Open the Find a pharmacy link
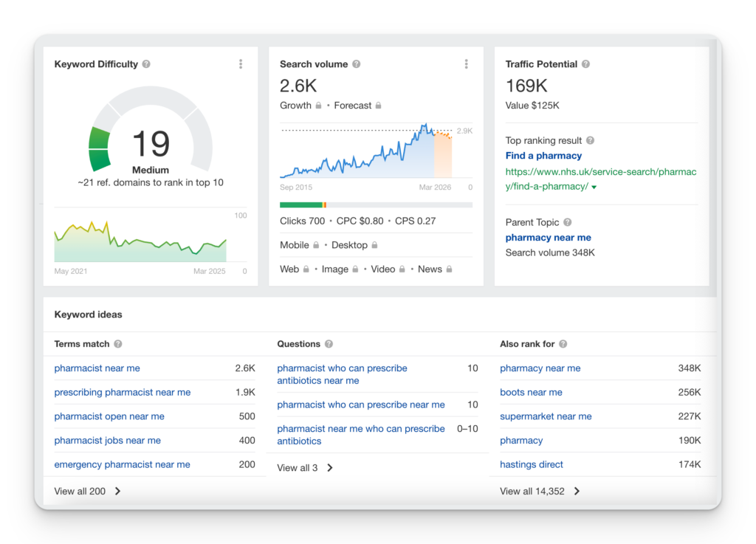 (x=543, y=156)
